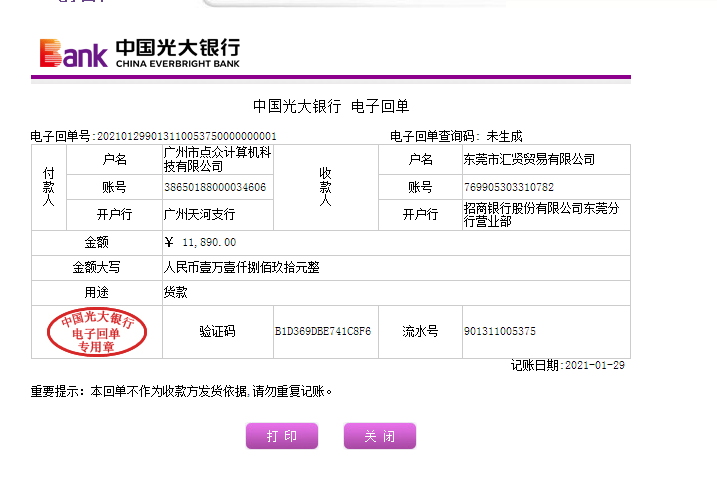Click the 付款人 column label
This screenshot has height=481, width=717.
point(48,187)
